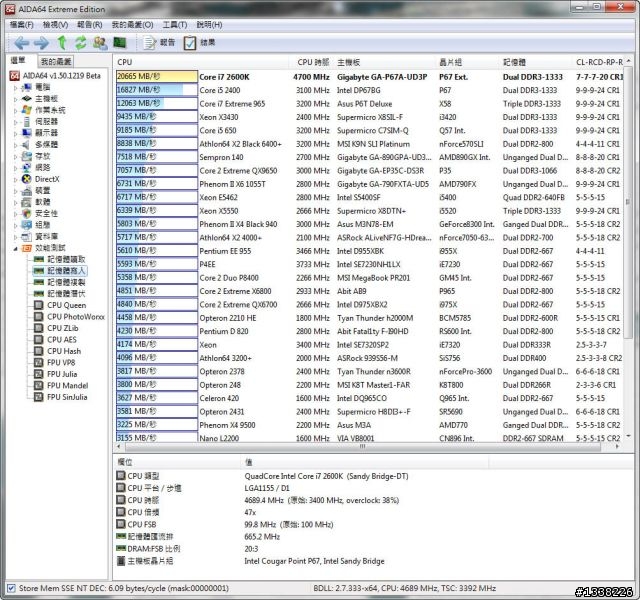Select the CPU ZLib benchmark icon

[39, 328]
